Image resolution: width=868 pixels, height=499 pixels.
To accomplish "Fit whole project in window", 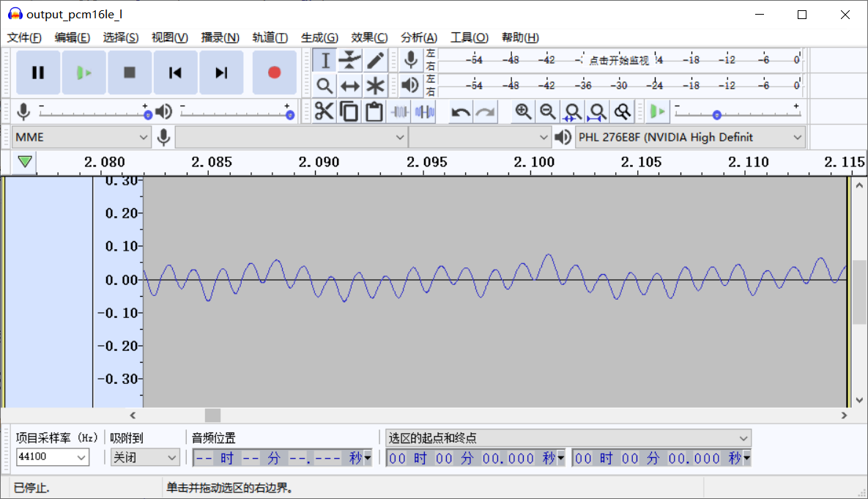I will (598, 112).
